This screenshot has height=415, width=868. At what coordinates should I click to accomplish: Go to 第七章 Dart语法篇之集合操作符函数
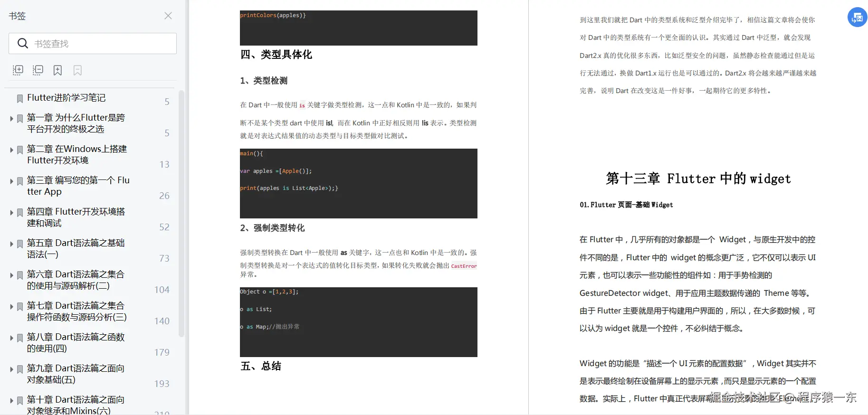(77, 311)
